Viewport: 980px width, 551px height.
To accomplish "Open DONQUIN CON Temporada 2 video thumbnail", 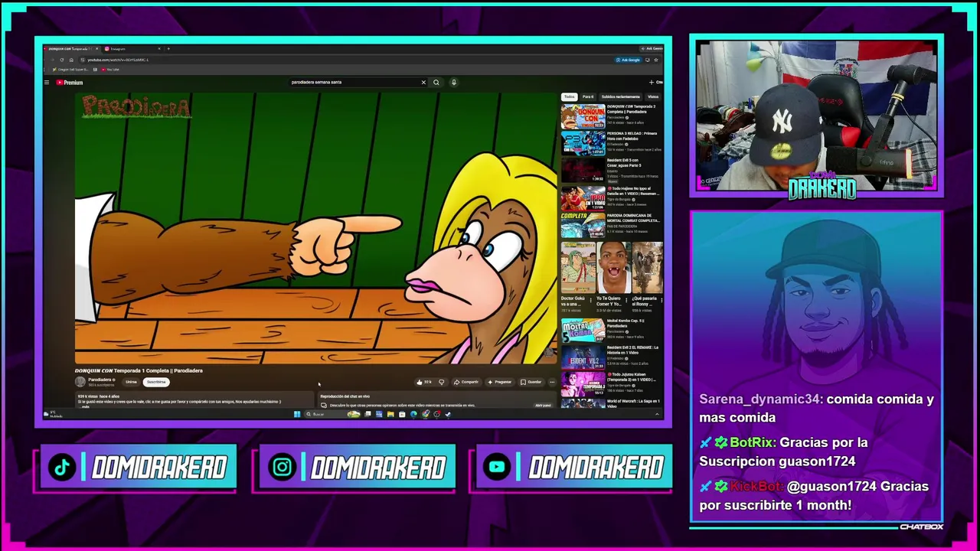I will click(x=583, y=116).
